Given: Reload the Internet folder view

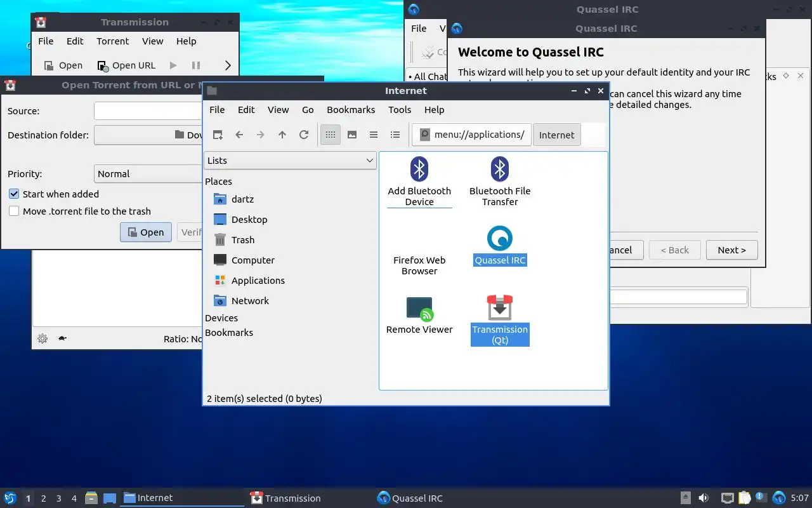Looking at the screenshot, I should coord(304,135).
